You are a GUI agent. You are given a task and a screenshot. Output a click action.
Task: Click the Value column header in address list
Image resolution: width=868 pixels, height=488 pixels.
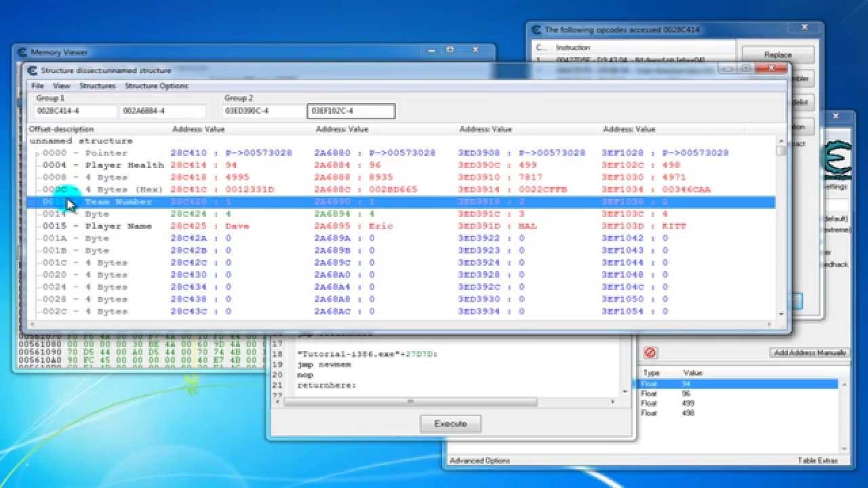click(x=693, y=373)
